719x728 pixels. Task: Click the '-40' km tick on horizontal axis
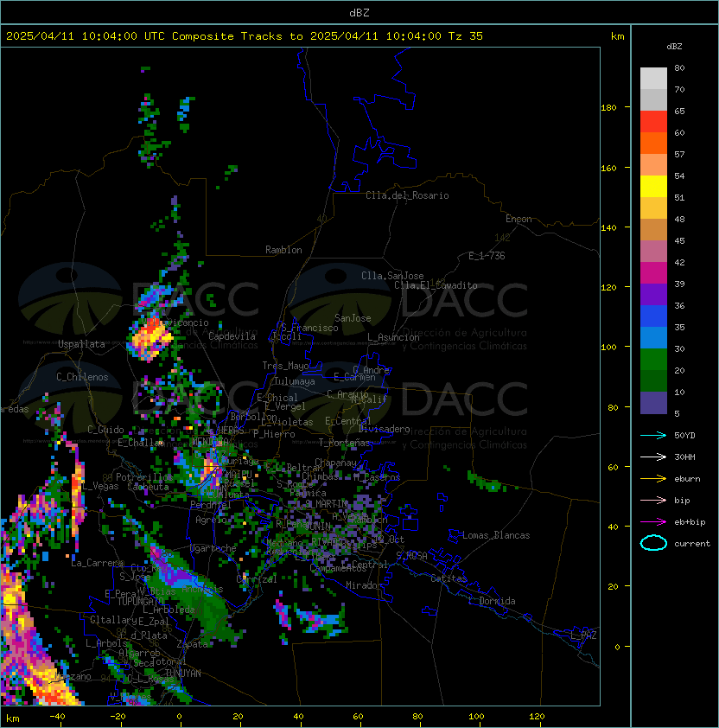[x=57, y=717]
